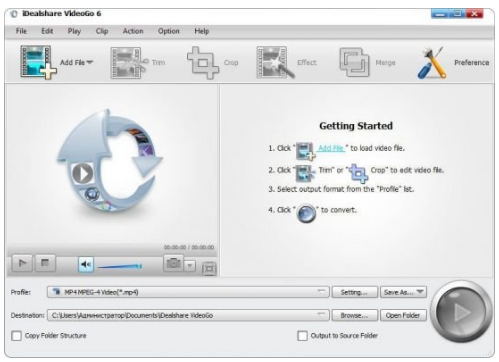499x362 pixels.
Task: Open the Help menu
Action: click(202, 31)
